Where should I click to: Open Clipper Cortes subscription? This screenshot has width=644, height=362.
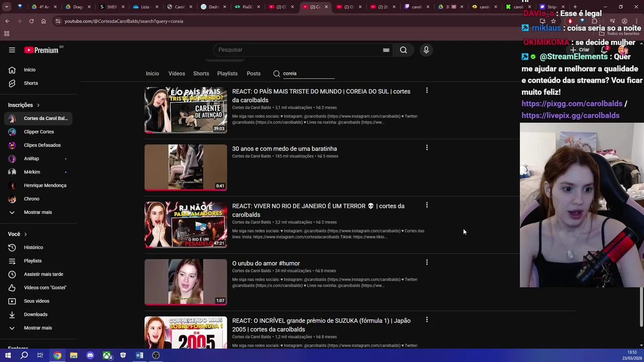39,132
